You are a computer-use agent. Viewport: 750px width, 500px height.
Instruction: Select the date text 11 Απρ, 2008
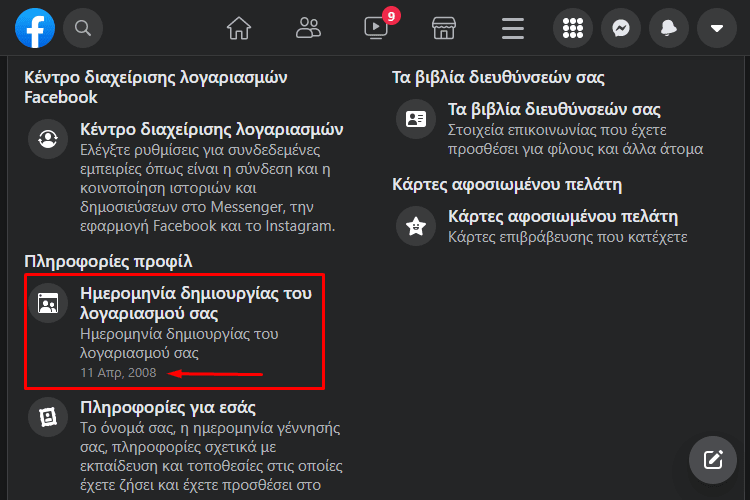click(x=118, y=373)
